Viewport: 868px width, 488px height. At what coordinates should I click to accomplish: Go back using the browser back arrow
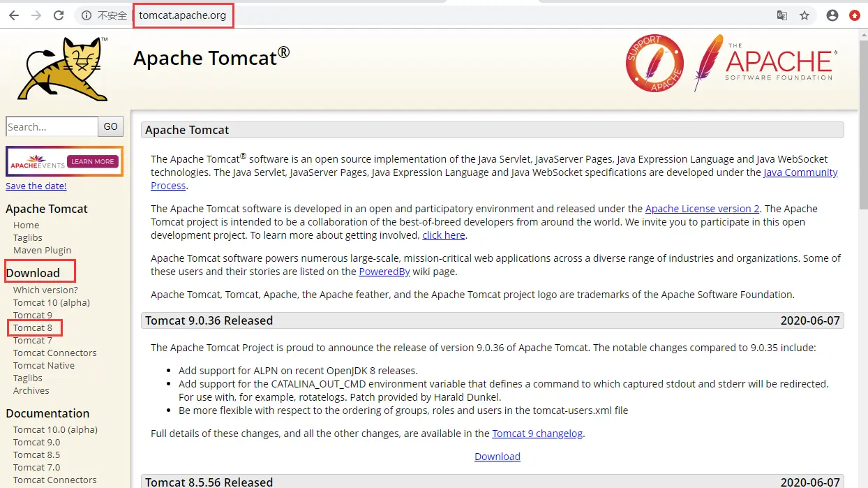[x=14, y=15]
